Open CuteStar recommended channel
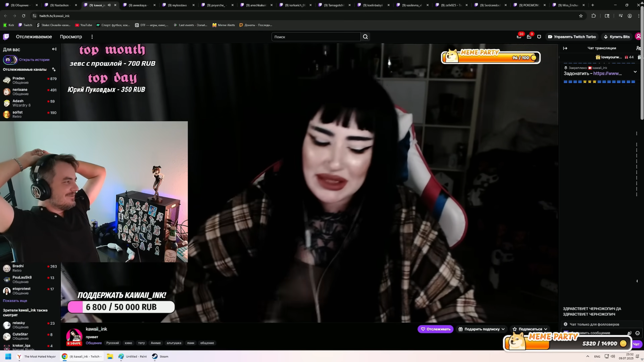 tap(30, 336)
